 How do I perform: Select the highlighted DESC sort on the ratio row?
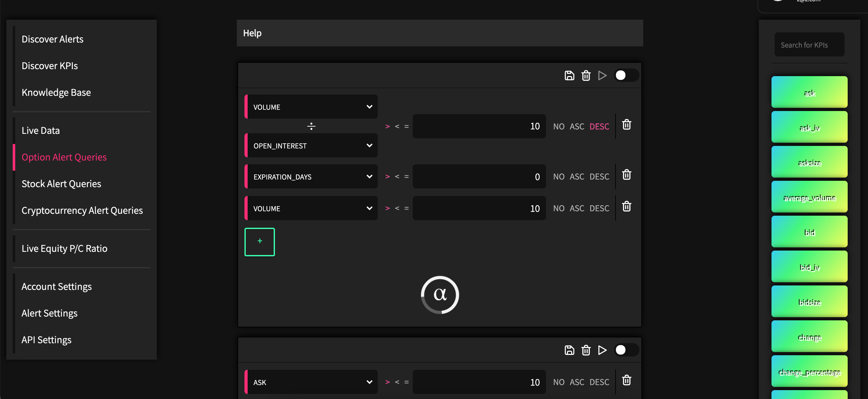click(599, 126)
